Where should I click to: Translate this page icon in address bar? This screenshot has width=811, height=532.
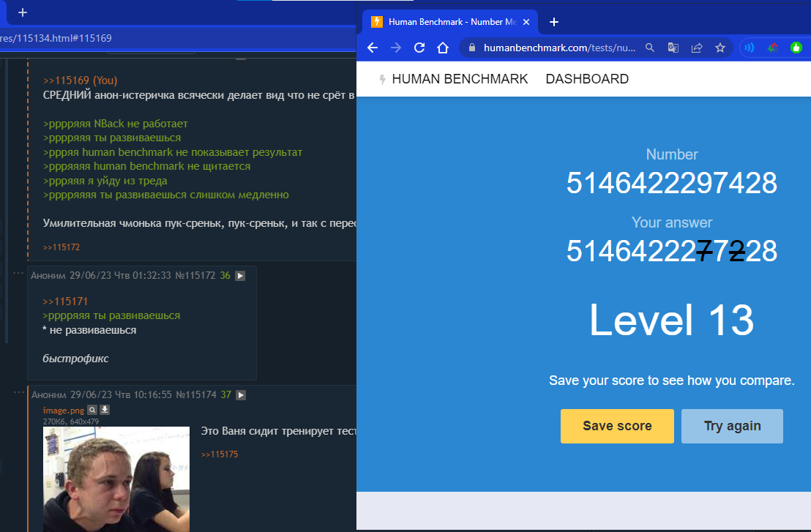(x=673, y=48)
